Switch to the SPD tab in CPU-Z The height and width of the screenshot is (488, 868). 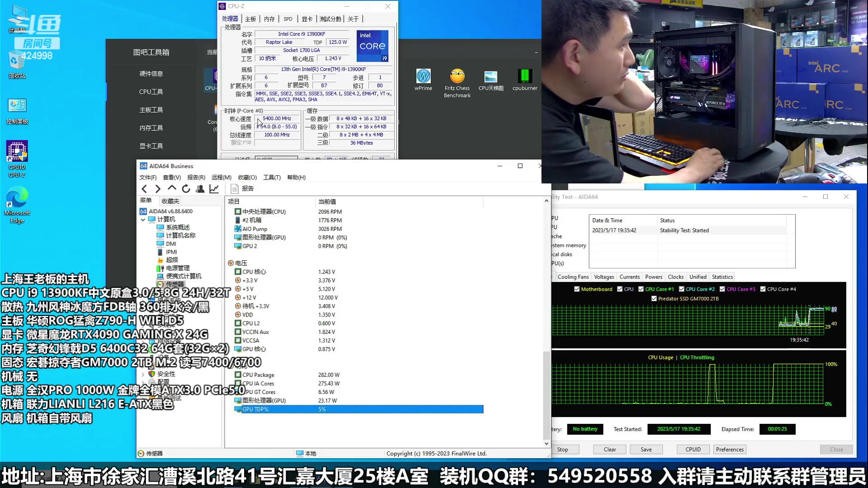tap(288, 19)
